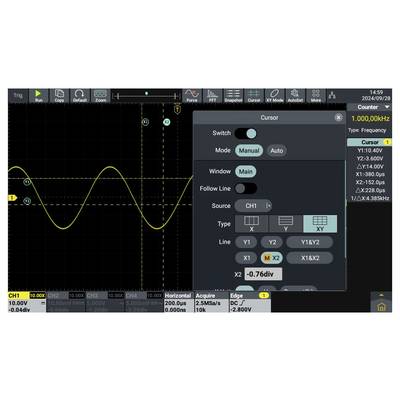Toggle the Cursor toolbar icon
Screen dimensions: 400x400
[254, 96]
